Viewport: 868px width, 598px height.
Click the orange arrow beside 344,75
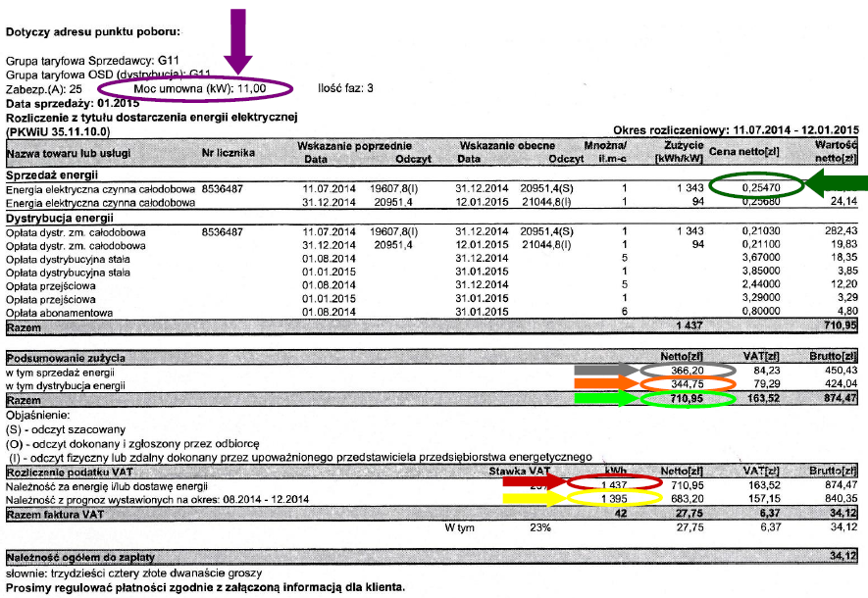[607, 382]
